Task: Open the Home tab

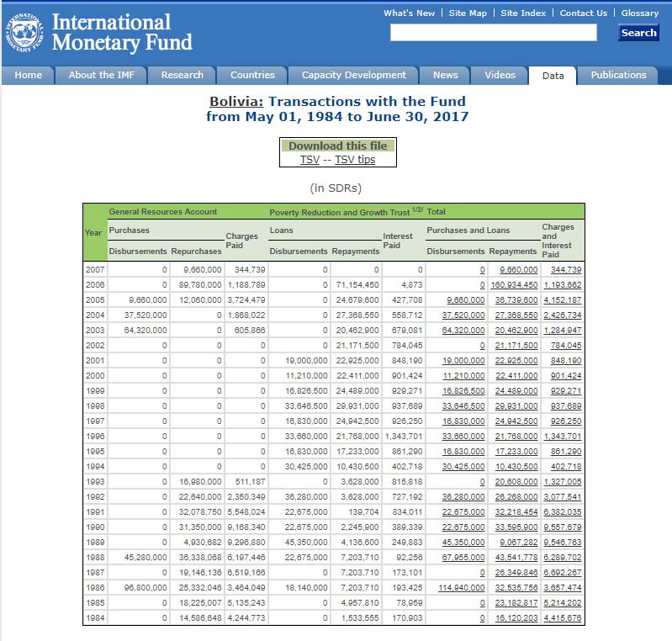Action: [29, 75]
